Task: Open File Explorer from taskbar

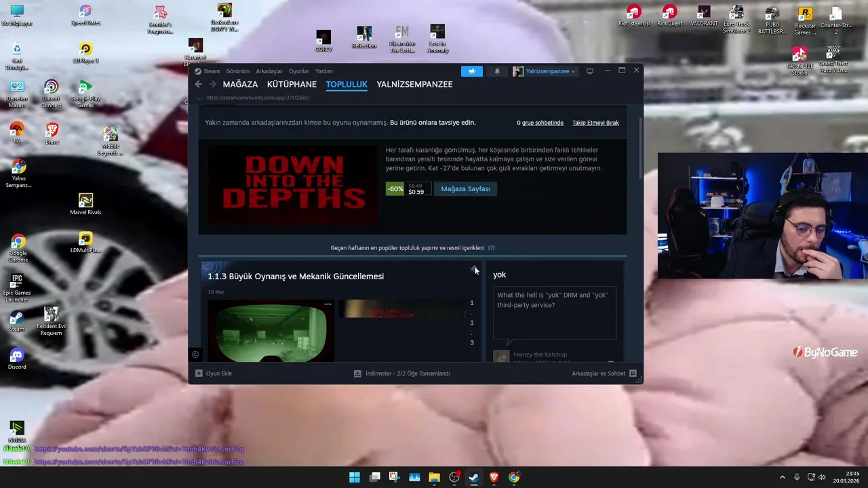Action: pyautogui.click(x=434, y=477)
